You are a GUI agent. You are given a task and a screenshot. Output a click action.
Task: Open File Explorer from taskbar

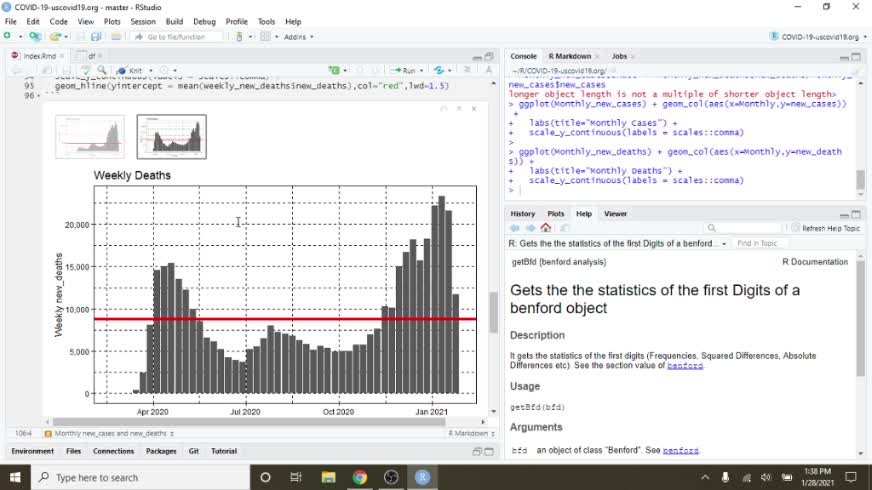point(328,477)
